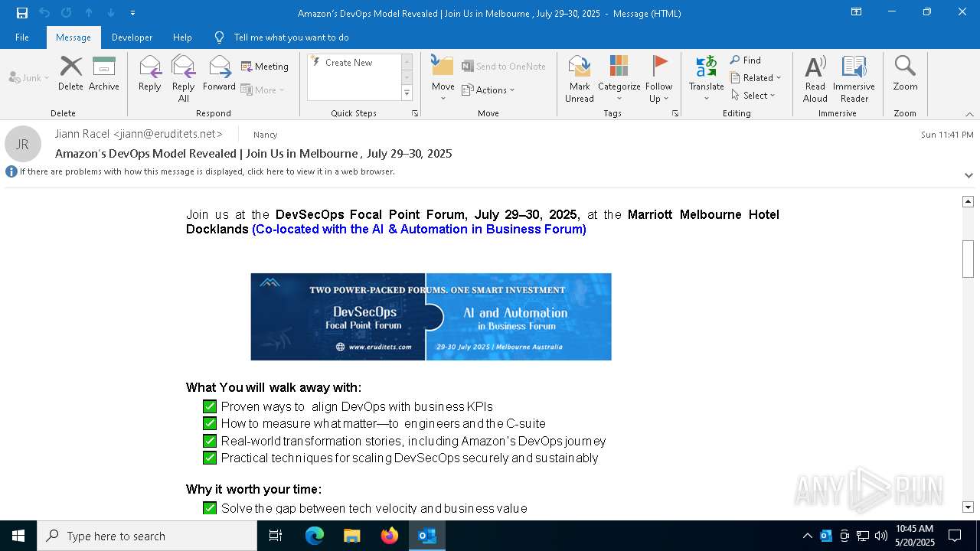
Task: Click the vertical scrollbar thumb
Action: pyautogui.click(x=968, y=259)
